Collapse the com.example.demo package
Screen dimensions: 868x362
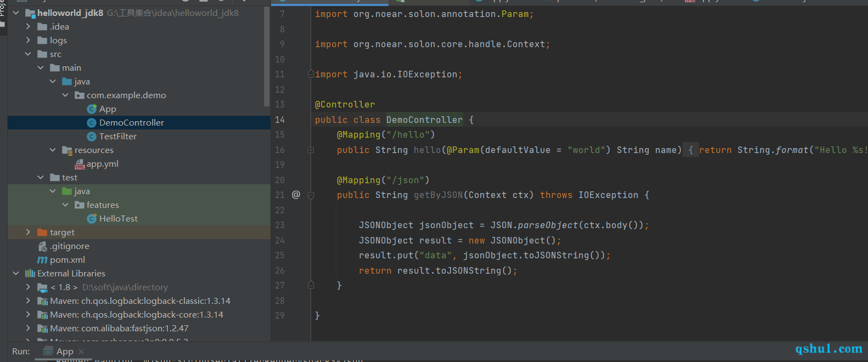pos(65,95)
